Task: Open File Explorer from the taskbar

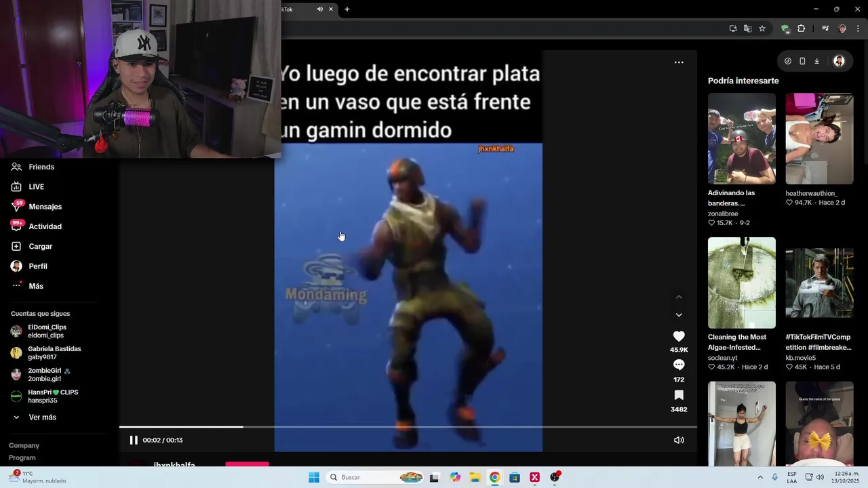Action: coord(475,477)
